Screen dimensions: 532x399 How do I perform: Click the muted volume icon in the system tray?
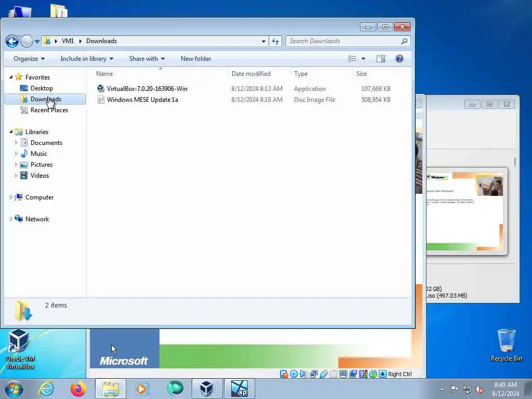[x=480, y=389]
